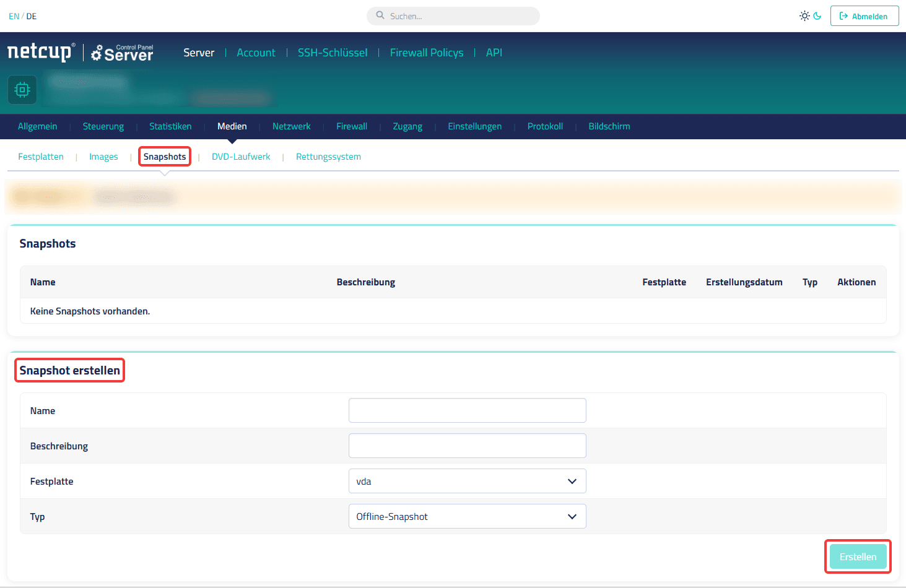Focus the Beschreibung input field

click(468, 446)
